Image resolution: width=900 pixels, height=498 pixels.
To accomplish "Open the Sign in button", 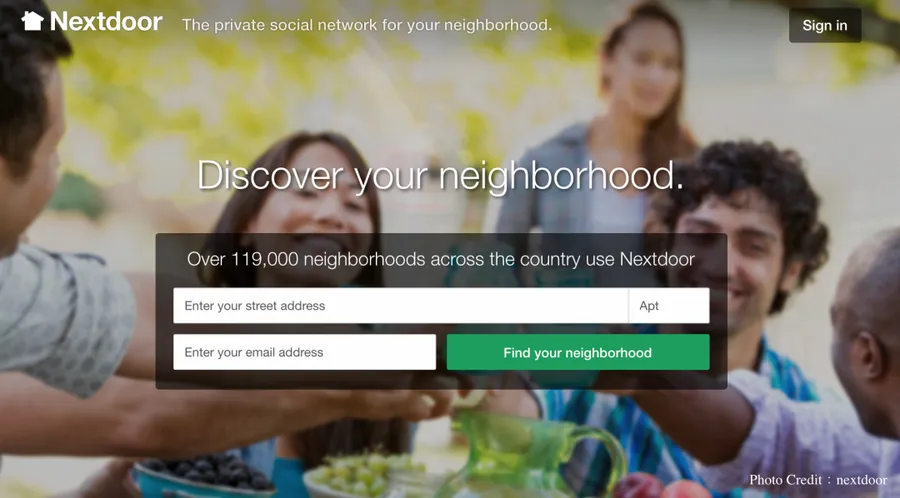I will coord(825,25).
